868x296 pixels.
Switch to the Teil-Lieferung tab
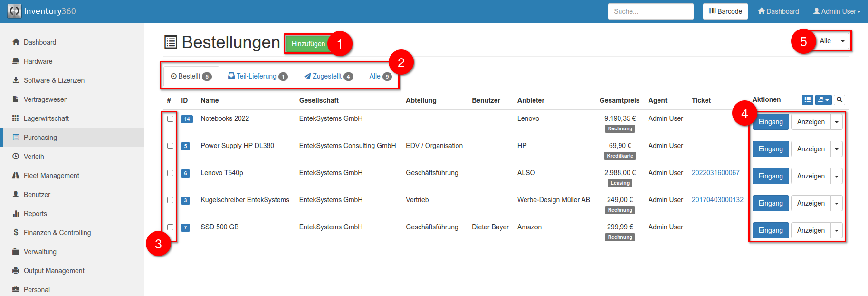258,76
